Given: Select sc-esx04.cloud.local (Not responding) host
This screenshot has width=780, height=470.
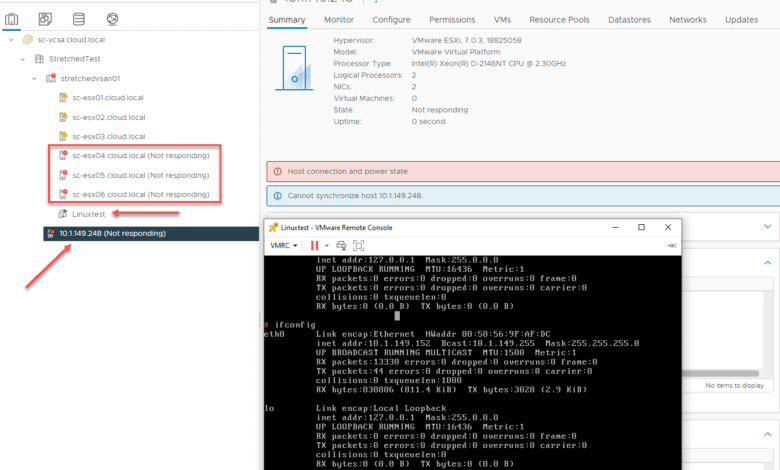Looking at the screenshot, I should pyautogui.click(x=141, y=156).
